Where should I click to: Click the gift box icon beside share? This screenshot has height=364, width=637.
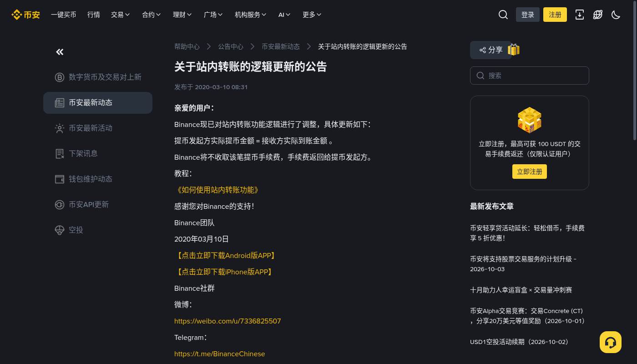[x=514, y=50]
